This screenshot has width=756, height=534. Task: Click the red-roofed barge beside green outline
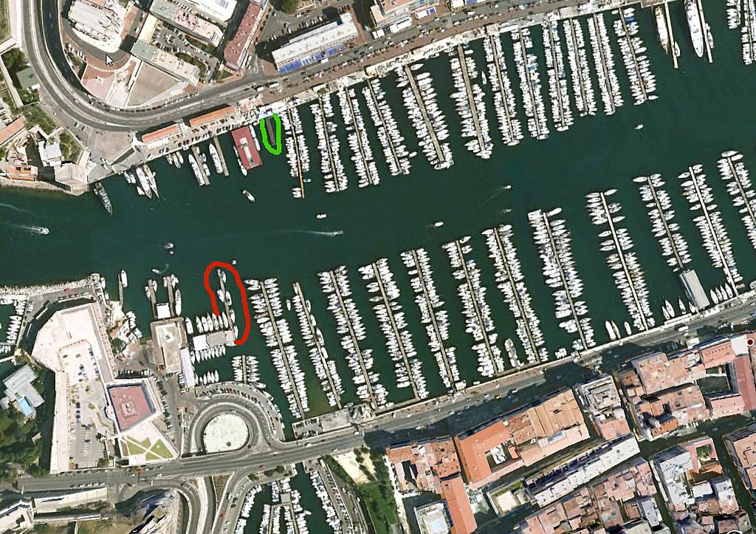247,147
